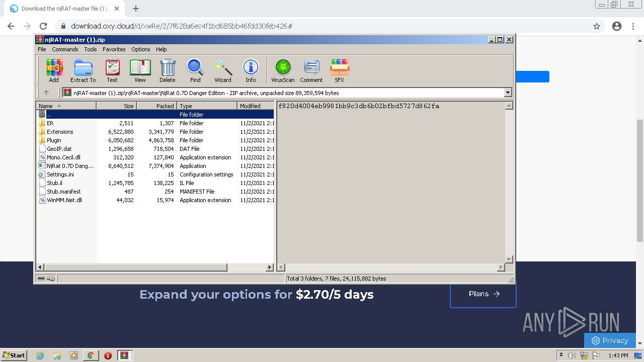644x362 pixels.
Task: Sort by the Packed column header
Action: tap(156, 106)
